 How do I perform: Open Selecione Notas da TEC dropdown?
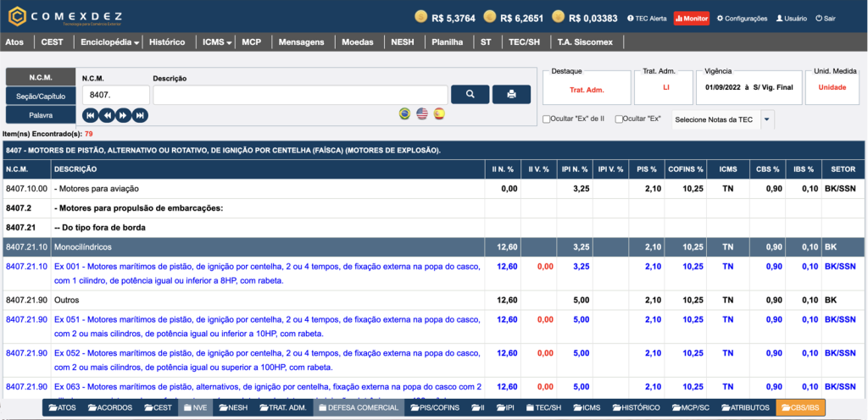721,119
